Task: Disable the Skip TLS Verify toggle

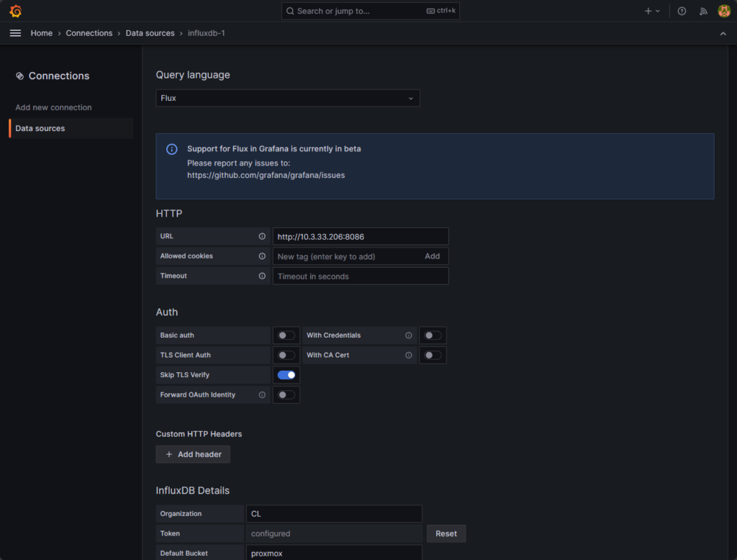Action: [286, 374]
